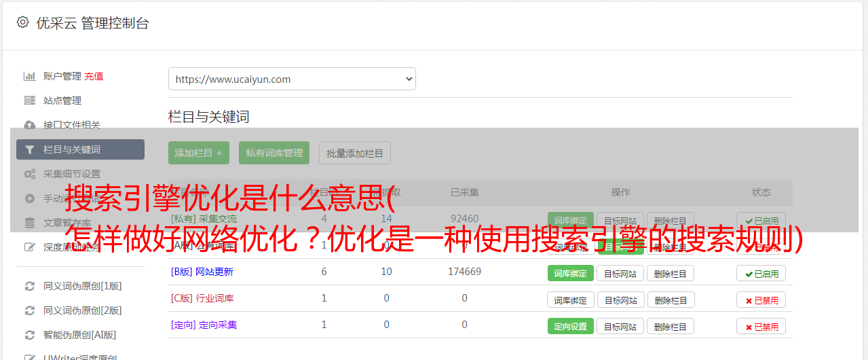Toggle the 已启用 status of 采集交流
This screenshot has width=868, height=360.
coord(761,221)
